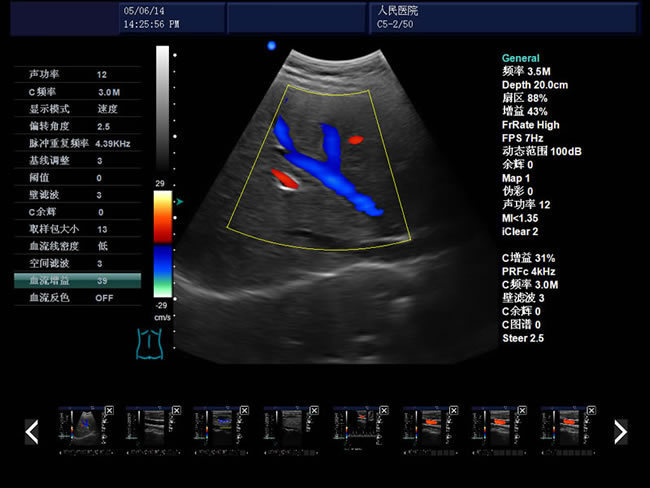
Task: Toggle 血流反色 OFF setting
Action: (x=78, y=298)
